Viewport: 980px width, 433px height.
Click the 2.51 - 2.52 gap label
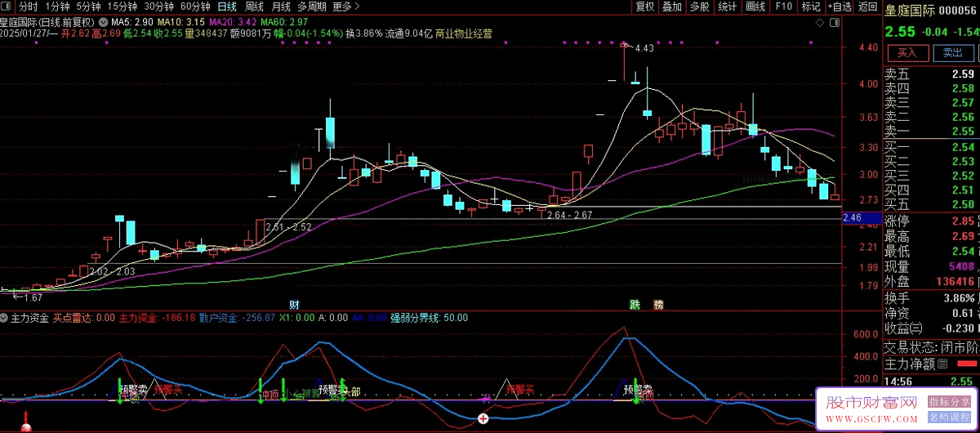288,227
